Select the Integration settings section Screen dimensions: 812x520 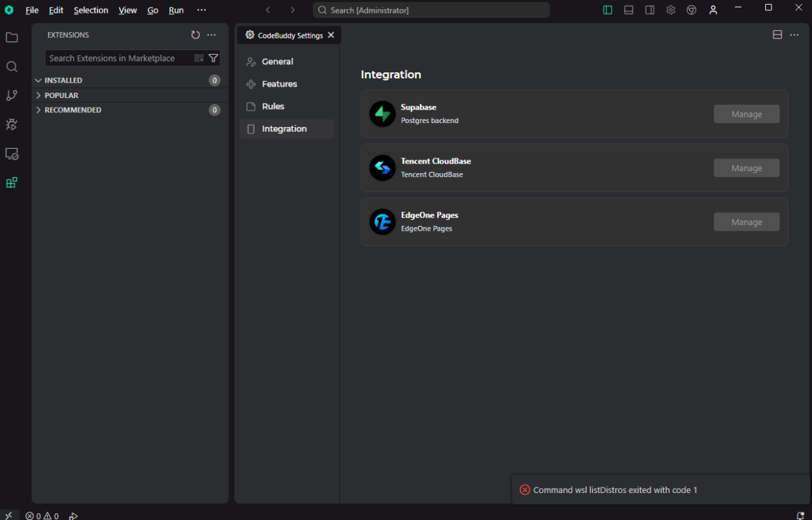coord(287,128)
